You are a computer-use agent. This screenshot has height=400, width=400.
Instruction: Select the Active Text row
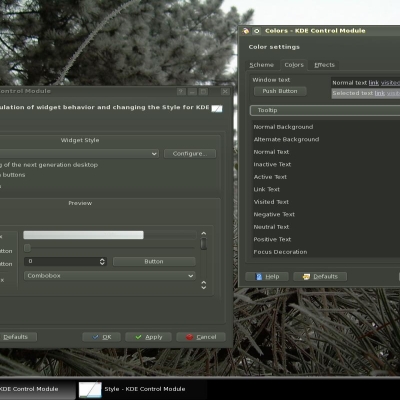(x=326, y=177)
